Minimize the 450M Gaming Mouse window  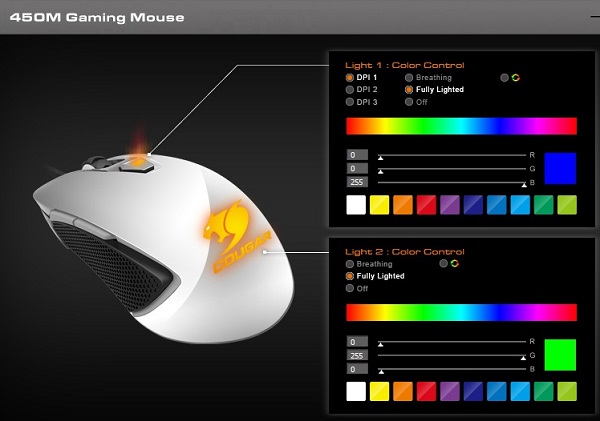click(595, 16)
